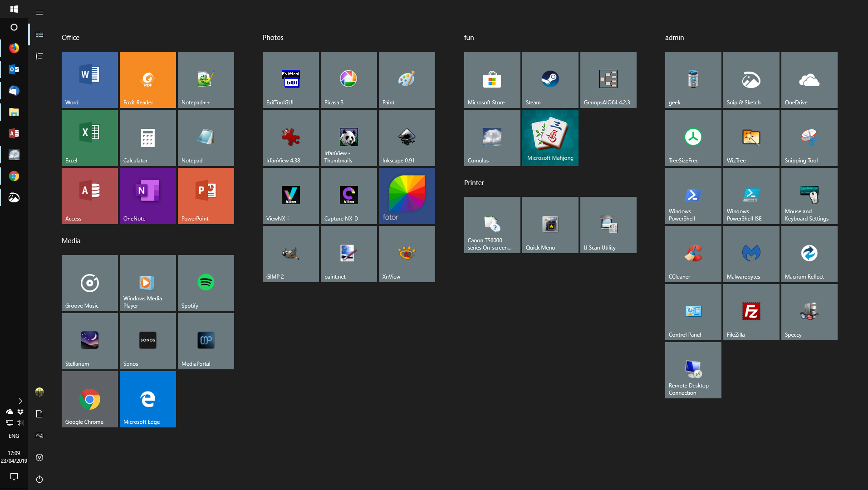Launch PowerPoint tile
Viewport: 868px width, 490px height.
tap(206, 196)
